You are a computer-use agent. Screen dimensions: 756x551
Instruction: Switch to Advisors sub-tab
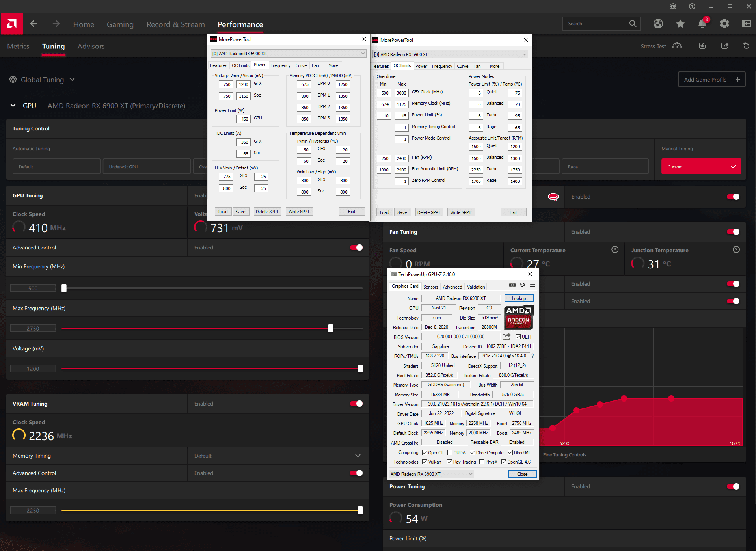[x=91, y=46]
